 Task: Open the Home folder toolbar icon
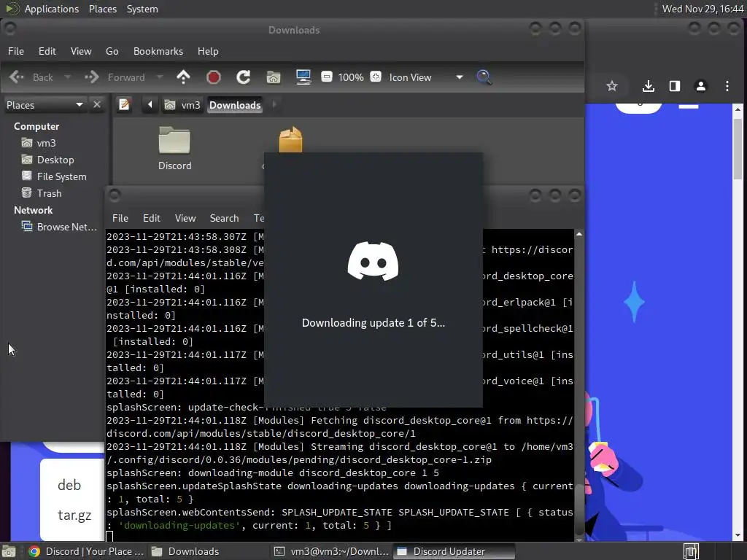tap(274, 77)
